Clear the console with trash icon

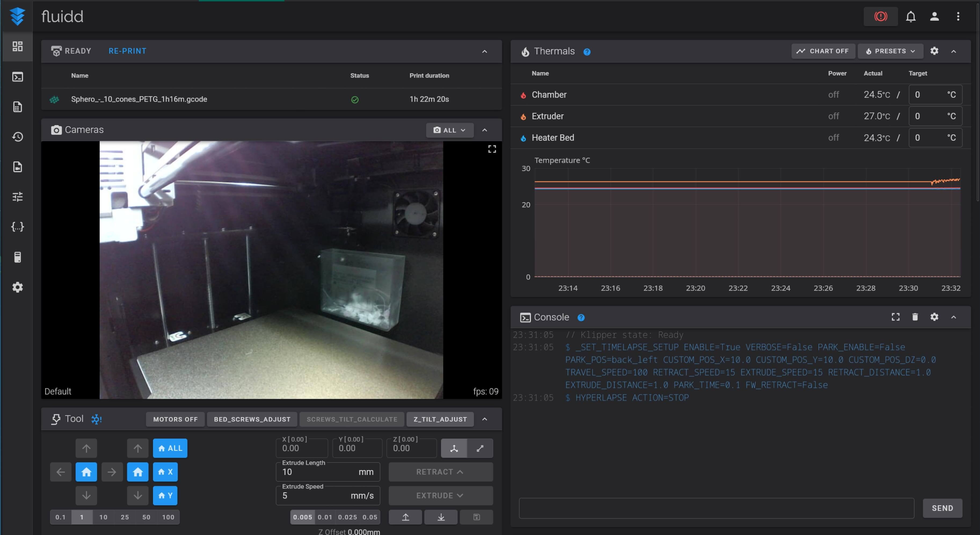point(915,317)
